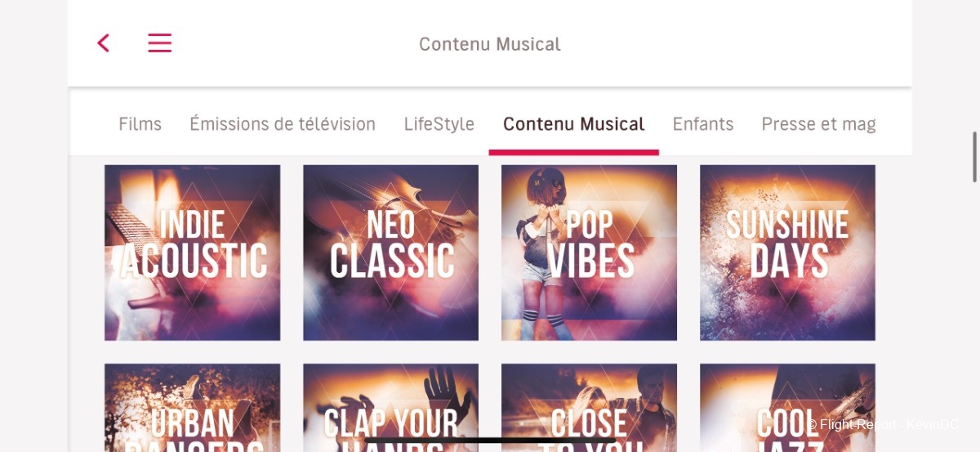Viewport: 980px width, 452px height.
Task: Switch to the Films tab
Action: (x=140, y=124)
